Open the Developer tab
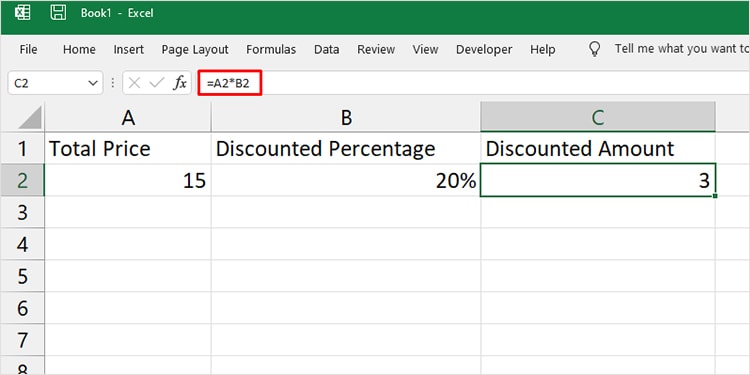The width and height of the screenshot is (750, 375). coord(484,49)
